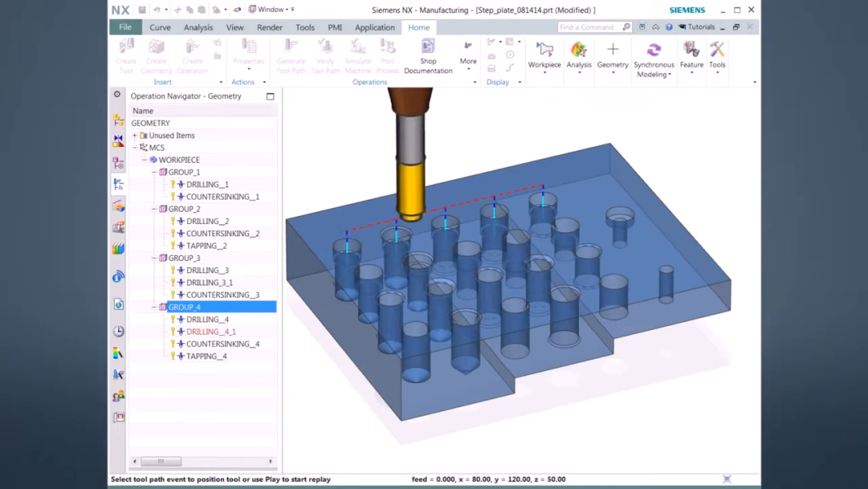
Task: Minimize the ribbon with the up chevron
Action: click(x=655, y=27)
